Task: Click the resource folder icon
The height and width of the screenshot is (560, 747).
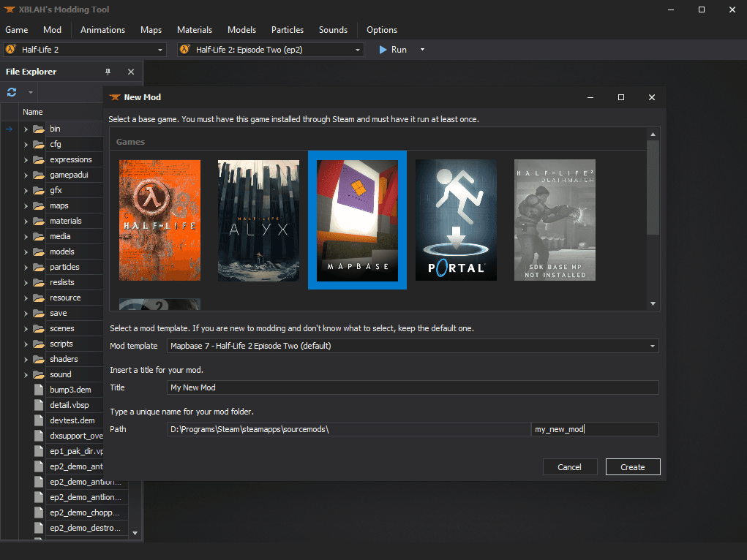Action: pyautogui.click(x=39, y=298)
